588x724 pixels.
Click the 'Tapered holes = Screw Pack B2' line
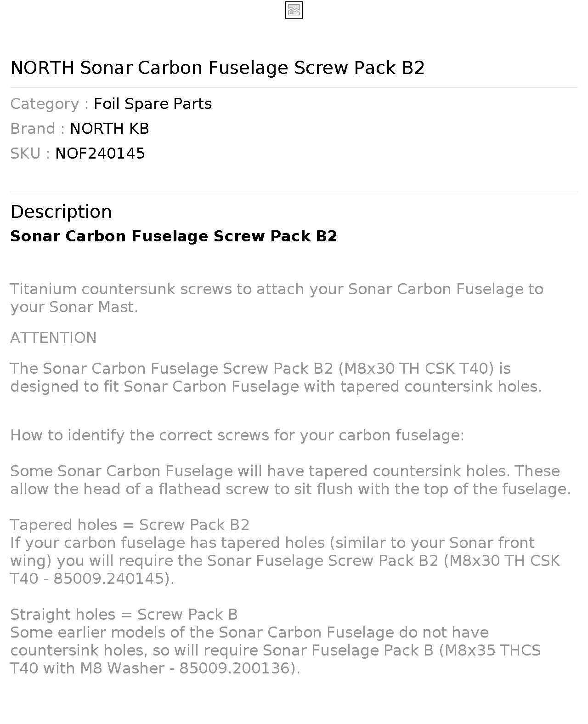tap(130, 525)
